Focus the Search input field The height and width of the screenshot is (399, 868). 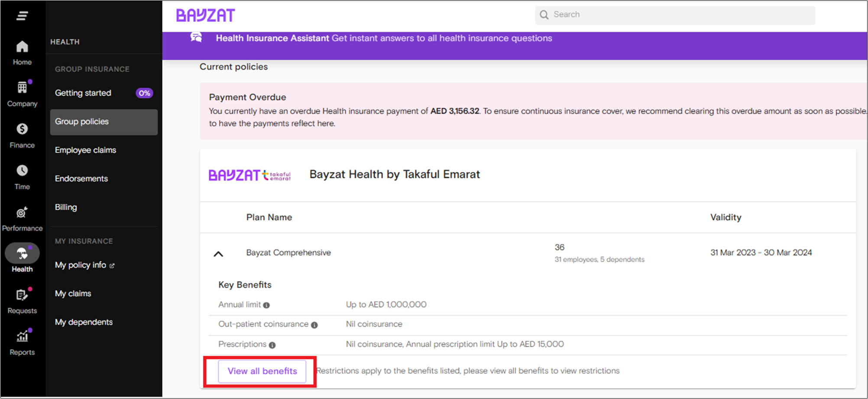pyautogui.click(x=675, y=15)
